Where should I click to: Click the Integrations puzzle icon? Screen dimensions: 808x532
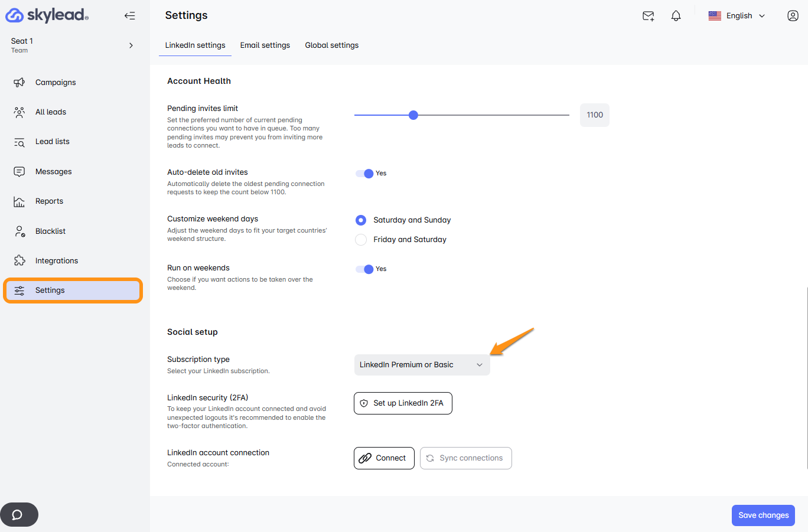(x=19, y=261)
